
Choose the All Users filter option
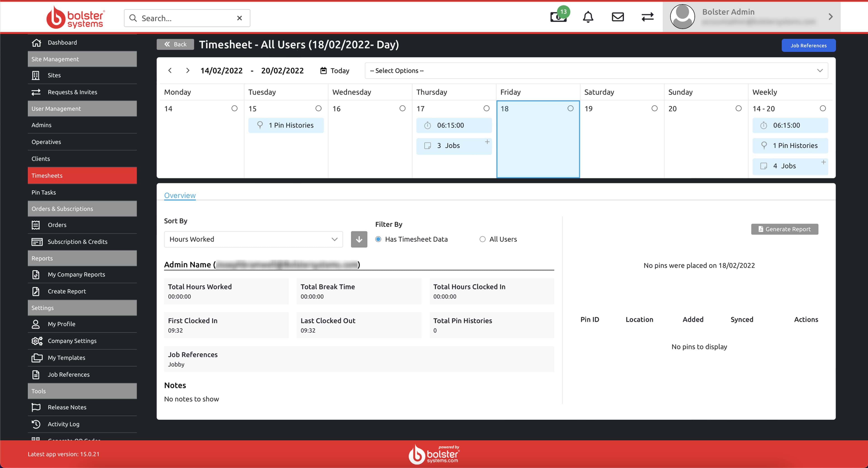[482, 239]
